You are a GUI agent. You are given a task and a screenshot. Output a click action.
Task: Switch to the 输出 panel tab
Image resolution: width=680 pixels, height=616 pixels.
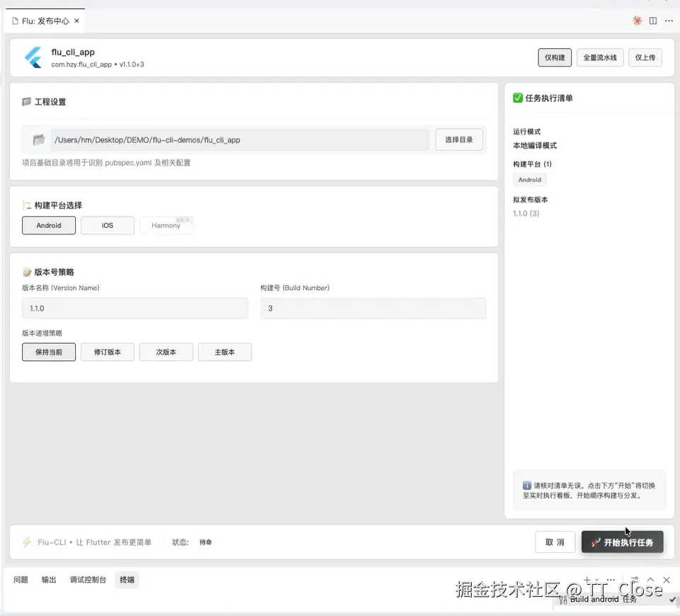[49, 580]
